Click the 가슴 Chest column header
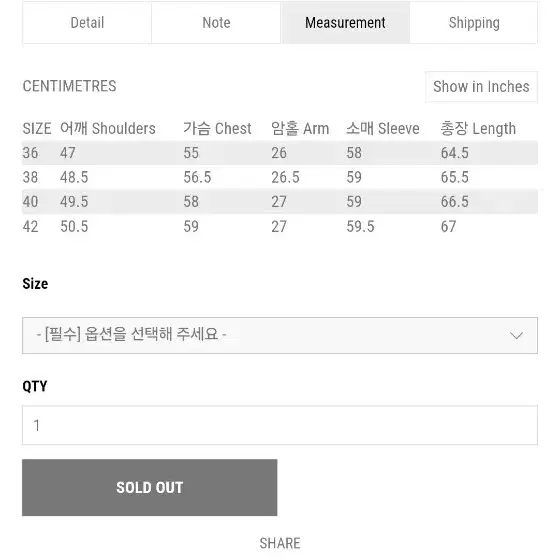This screenshot has height=559, width=559. click(x=217, y=128)
